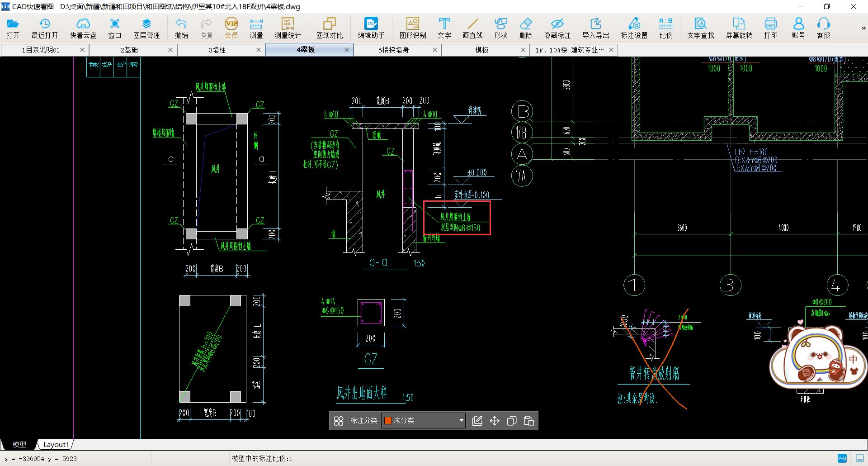Open 文字查找 text search
This screenshot has width=868, height=466.
[701, 28]
